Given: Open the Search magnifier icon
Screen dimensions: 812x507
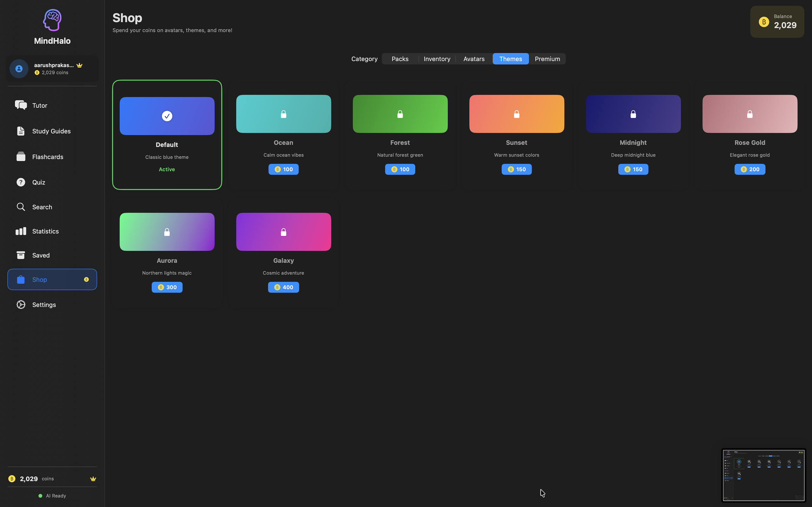Looking at the screenshot, I should [x=21, y=207].
